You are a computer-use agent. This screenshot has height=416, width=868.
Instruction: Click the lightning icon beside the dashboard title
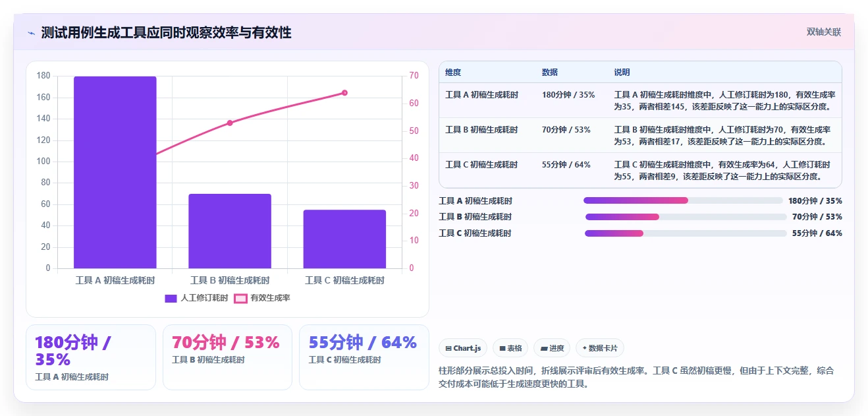pyautogui.click(x=31, y=33)
